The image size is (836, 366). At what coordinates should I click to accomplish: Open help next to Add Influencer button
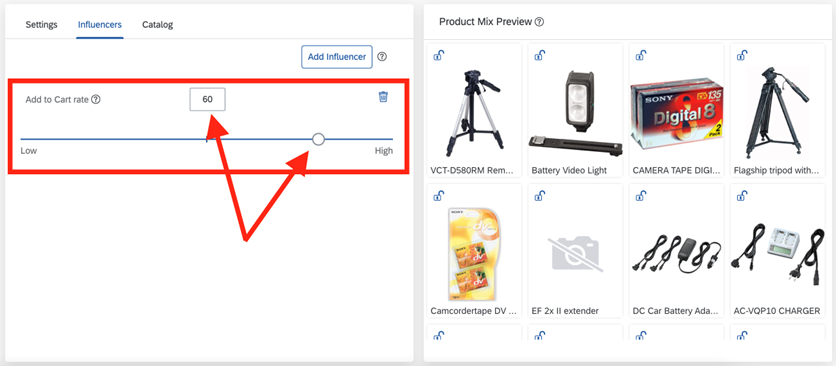(382, 57)
